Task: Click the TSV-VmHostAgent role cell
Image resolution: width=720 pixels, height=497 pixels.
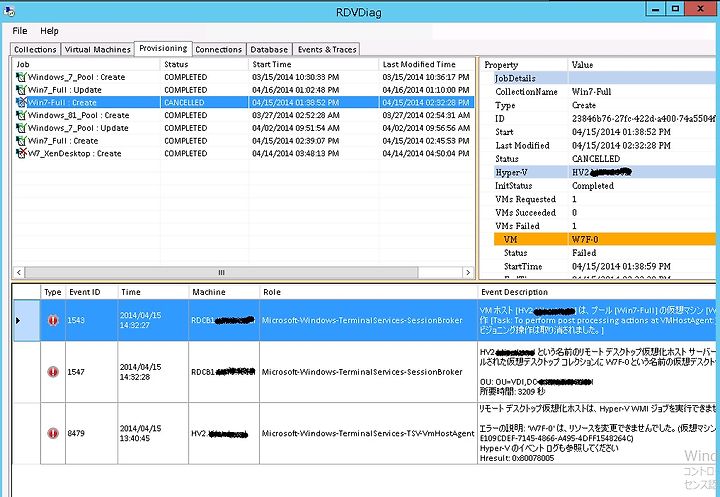Action: (368, 433)
